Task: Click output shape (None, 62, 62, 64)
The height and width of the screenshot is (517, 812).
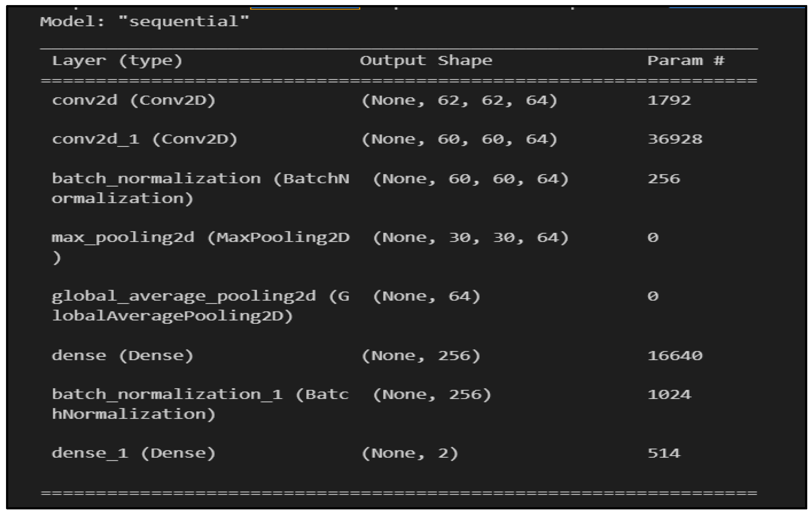Action: 459,101
